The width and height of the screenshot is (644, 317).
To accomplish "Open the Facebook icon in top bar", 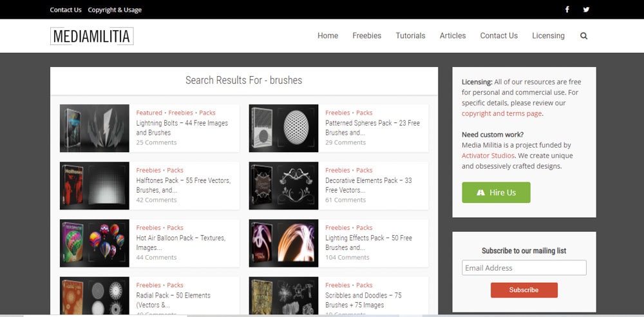I will tap(567, 10).
